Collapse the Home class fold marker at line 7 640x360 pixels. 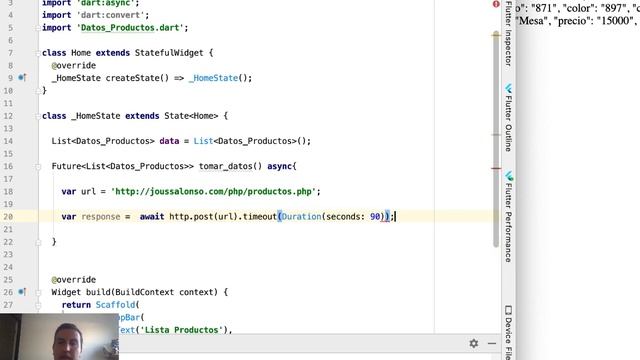[38, 53]
